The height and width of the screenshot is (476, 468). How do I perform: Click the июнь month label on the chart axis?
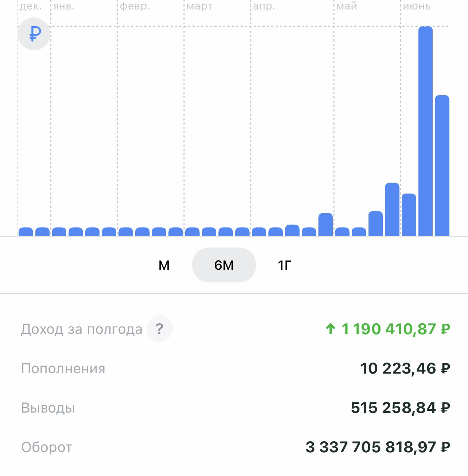click(417, 6)
